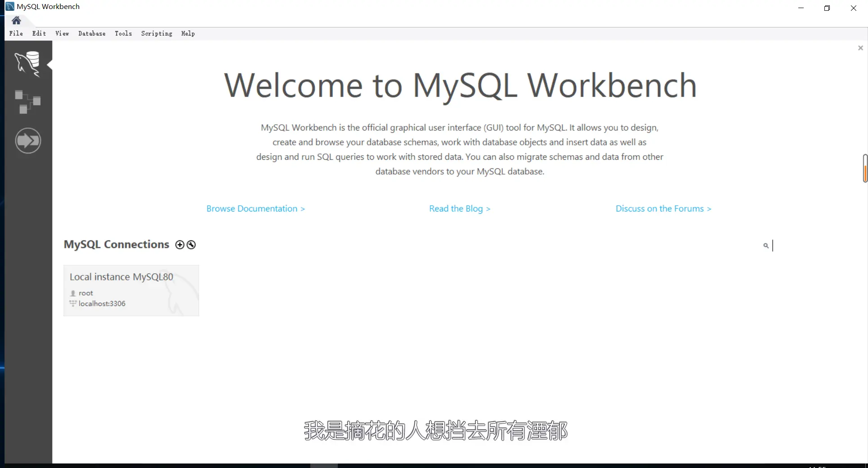
Task: Click the MySQL Workbench title bar icon
Action: (x=9, y=6)
